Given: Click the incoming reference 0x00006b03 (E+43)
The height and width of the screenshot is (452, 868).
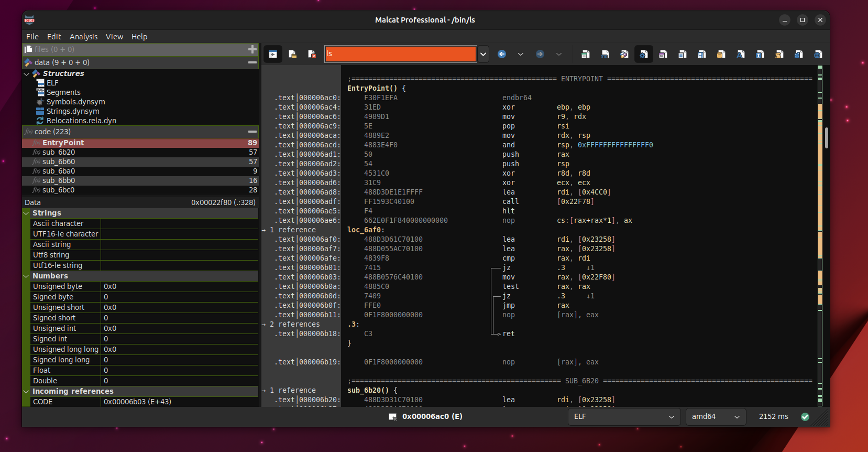Looking at the screenshot, I should pyautogui.click(x=137, y=402).
